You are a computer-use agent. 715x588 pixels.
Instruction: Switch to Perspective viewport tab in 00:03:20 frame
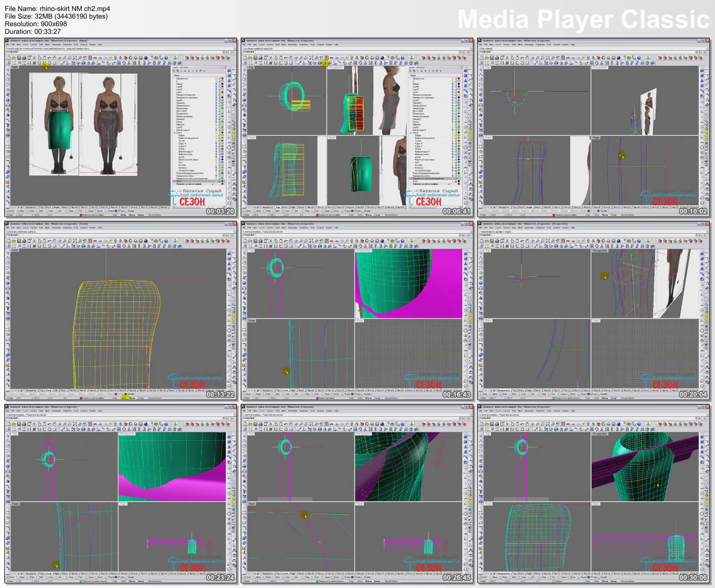31,207
